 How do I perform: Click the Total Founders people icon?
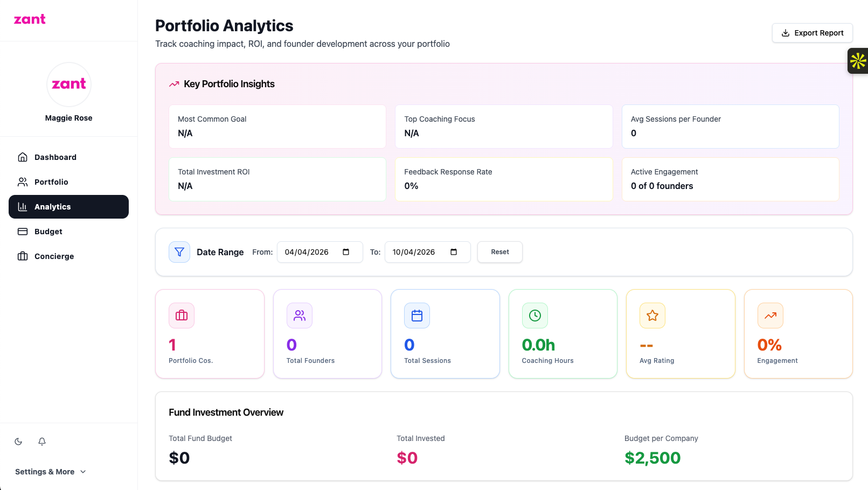click(300, 316)
